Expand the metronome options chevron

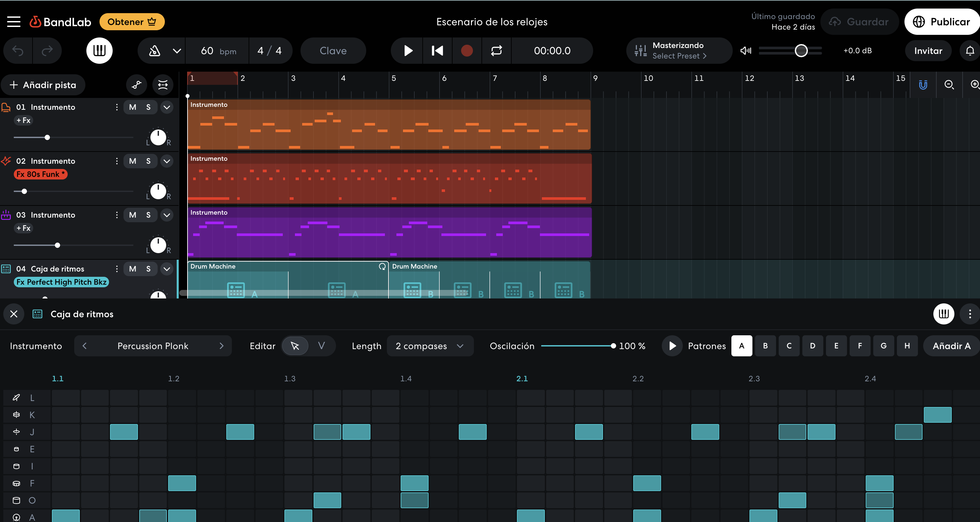click(x=177, y=51)
